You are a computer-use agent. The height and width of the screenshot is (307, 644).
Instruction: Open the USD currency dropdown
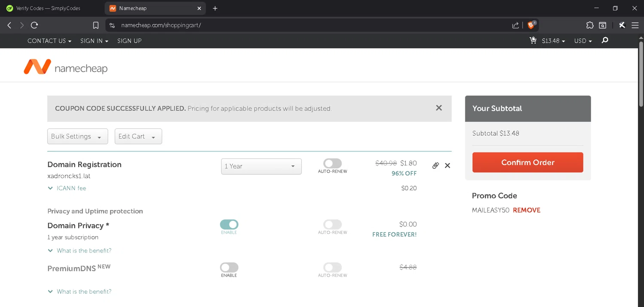pos(583,41)
